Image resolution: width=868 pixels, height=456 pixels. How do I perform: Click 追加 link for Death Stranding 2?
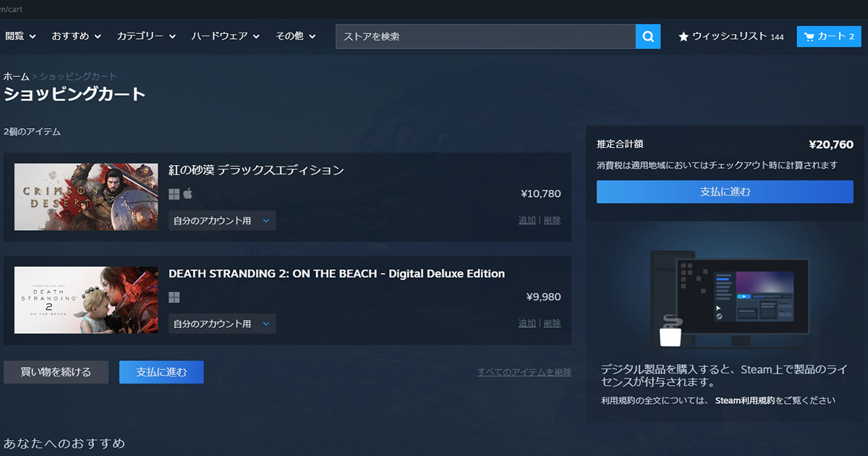pyautogui.click(x=527, y=324)
